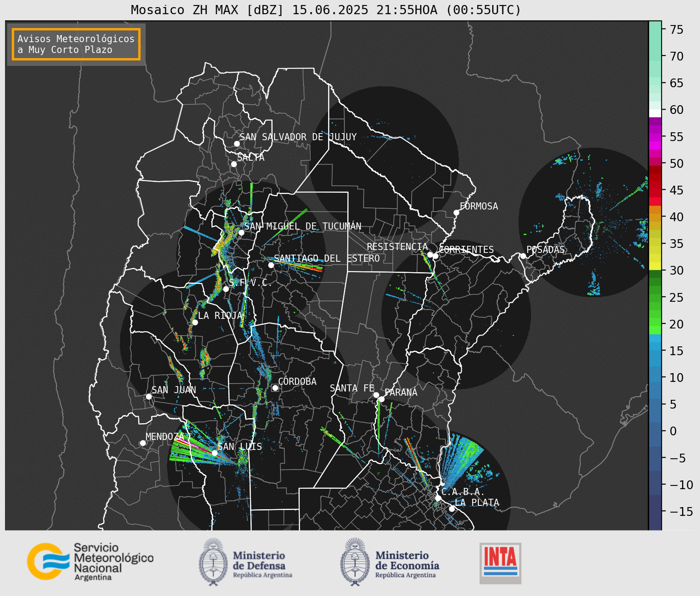
Task: Click the Posadas city marker
Action: [523, 256]
